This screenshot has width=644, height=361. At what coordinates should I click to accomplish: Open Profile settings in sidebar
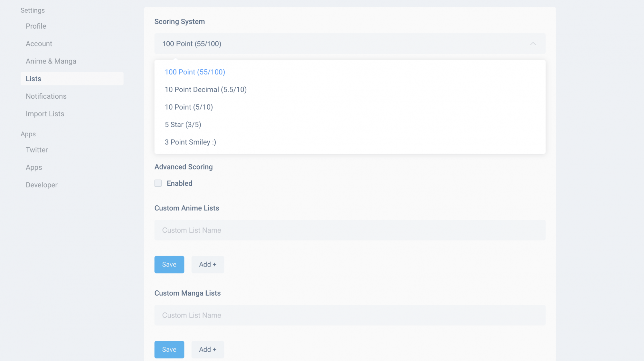pyautogui.click(x=36, y=26)
